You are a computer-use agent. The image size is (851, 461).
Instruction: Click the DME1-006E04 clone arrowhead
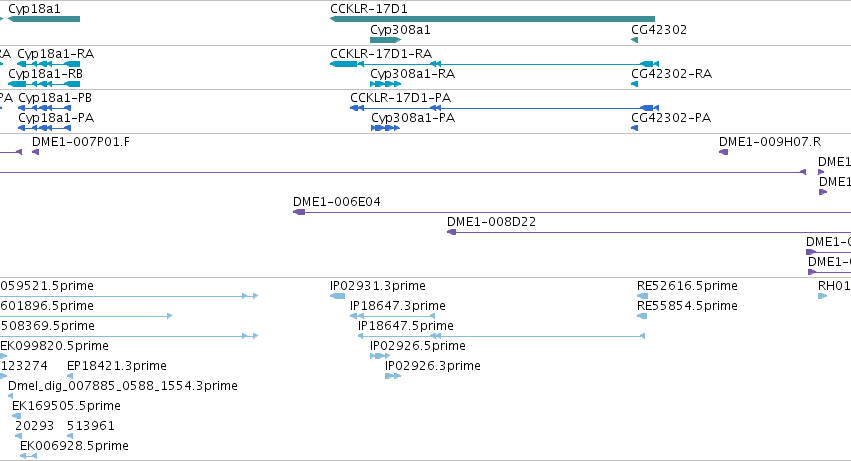pyautogui.click(x=299, y=212)
